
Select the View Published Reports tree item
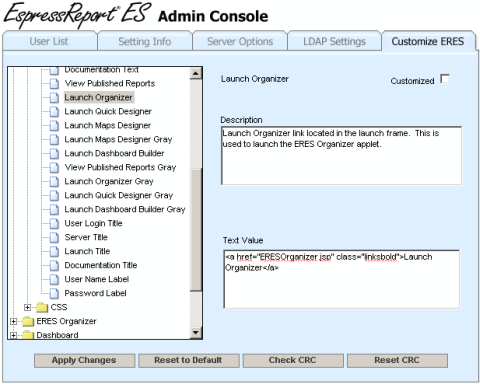coord(110,83)
